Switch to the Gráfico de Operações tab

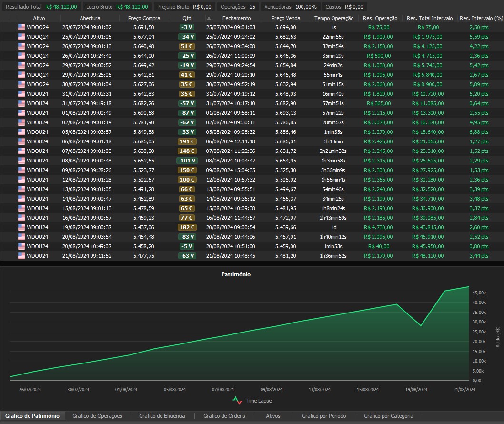97,416
